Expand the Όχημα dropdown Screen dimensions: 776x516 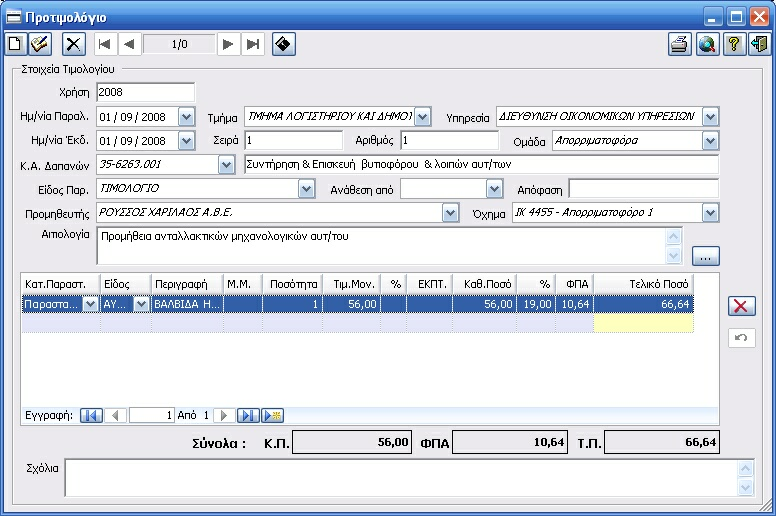click(710, 213)
